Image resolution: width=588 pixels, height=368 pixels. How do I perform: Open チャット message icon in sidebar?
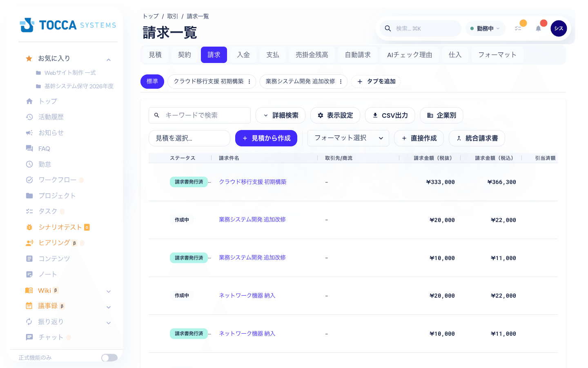pos(29,337)
